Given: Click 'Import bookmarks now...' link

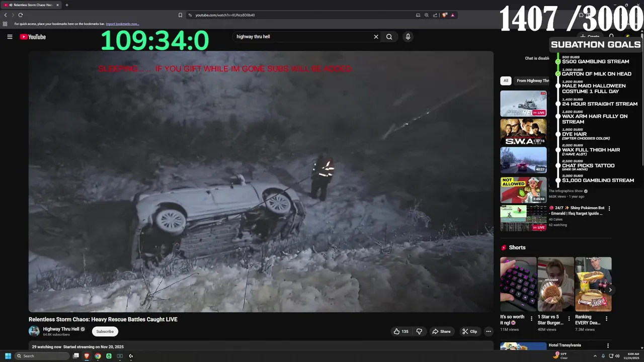Looking at the screenshot, I should (122, 24).
